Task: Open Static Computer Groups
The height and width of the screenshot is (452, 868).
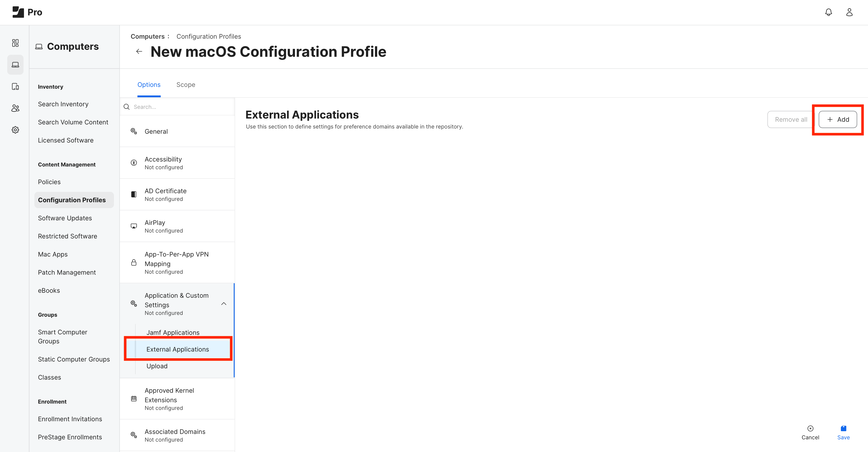Action: tap(74, 359)
